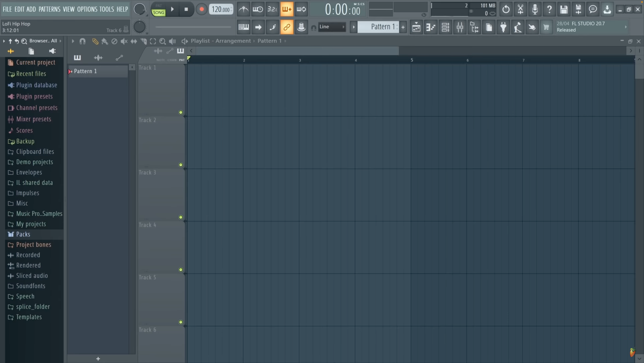Select the Slip tool in Playlist
Screen dimensions: 644x363
(133, 41)
